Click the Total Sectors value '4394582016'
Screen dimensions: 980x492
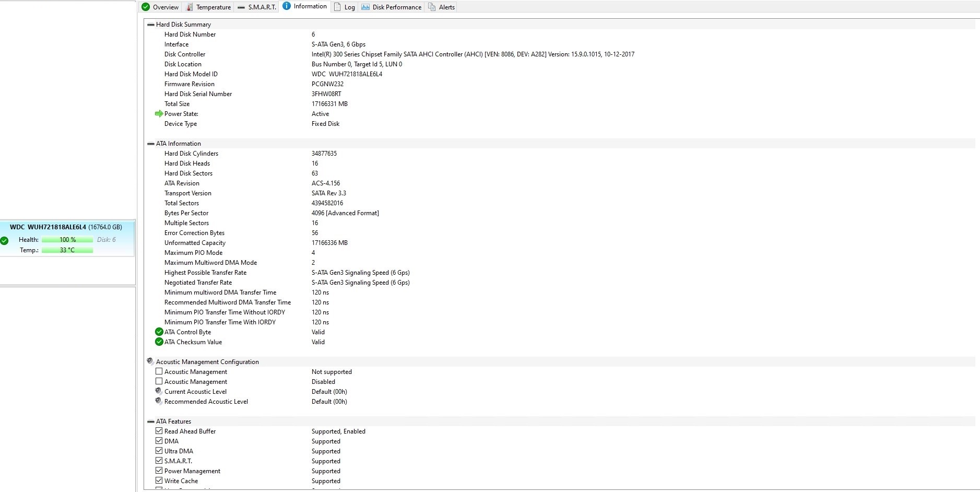327,203
